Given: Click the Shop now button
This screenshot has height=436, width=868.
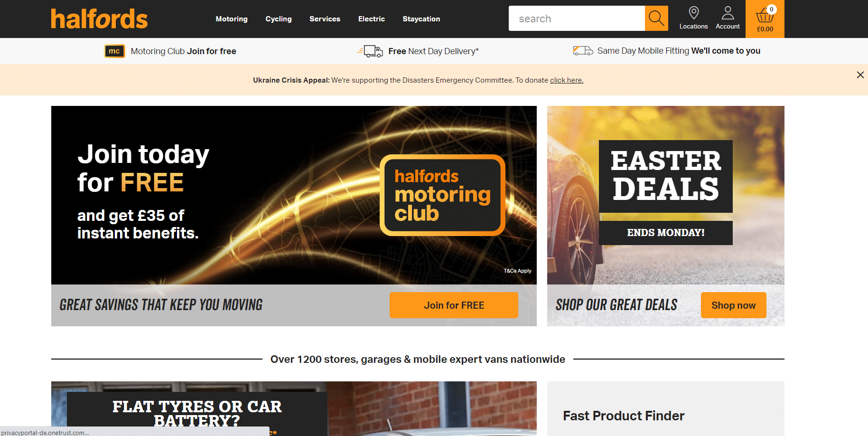Looking at the screenshot, I should pyautogui.click(x=733, y=305).
